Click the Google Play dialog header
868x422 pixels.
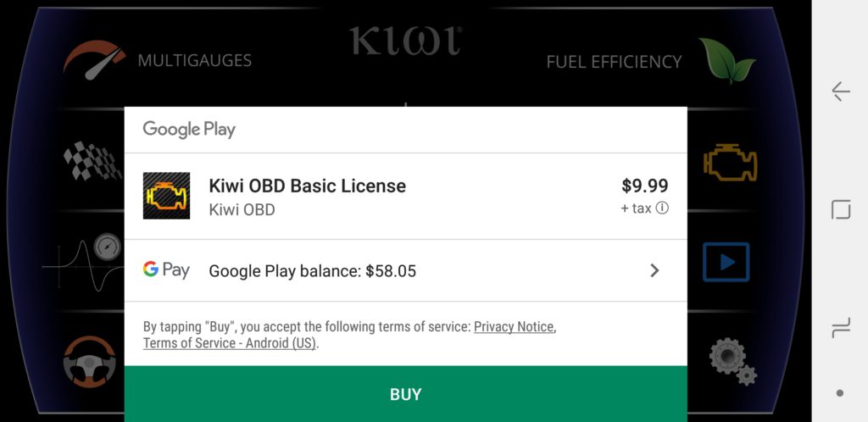tap(406, 130)
